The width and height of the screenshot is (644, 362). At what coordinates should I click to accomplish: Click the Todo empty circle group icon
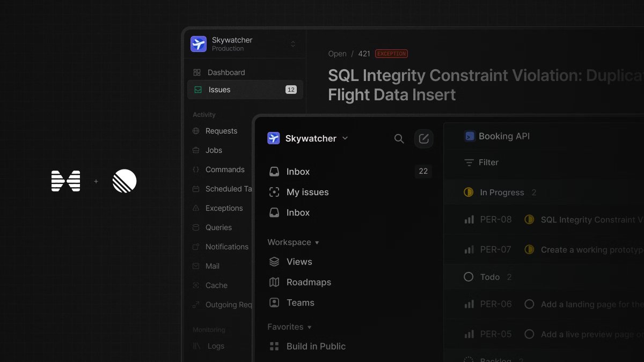(x=469, y=277)
